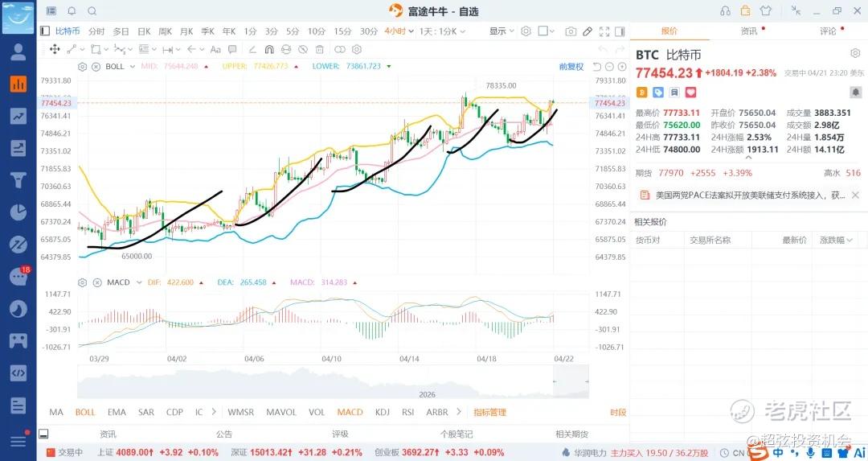Image resolution: width=868 pixels, height=461 pixels.
Task: Switch to the 评论 comments tab
Action: coord(828,31)
